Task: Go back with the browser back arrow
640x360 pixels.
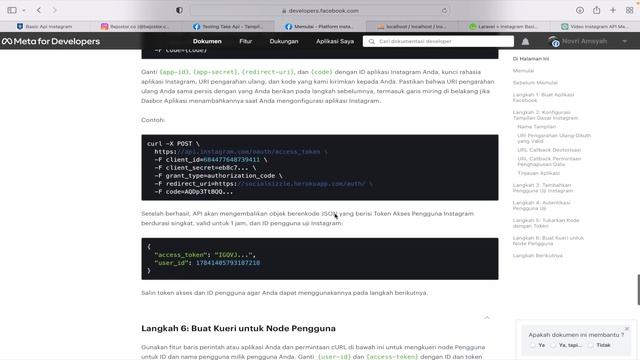Action: tap(39, 10)
